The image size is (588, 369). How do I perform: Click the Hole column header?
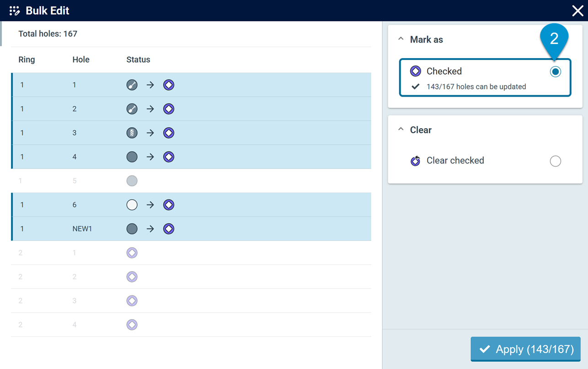[81, 60]
